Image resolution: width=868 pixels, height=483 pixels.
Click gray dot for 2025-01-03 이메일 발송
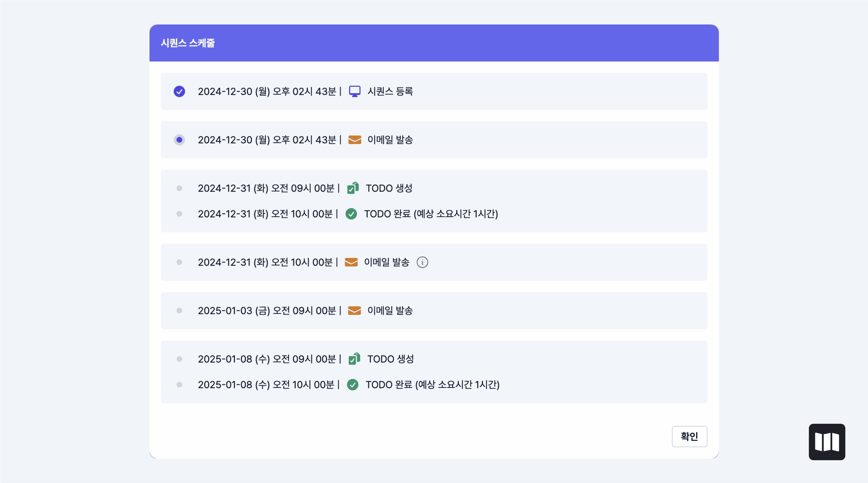[x=179, y=310]
